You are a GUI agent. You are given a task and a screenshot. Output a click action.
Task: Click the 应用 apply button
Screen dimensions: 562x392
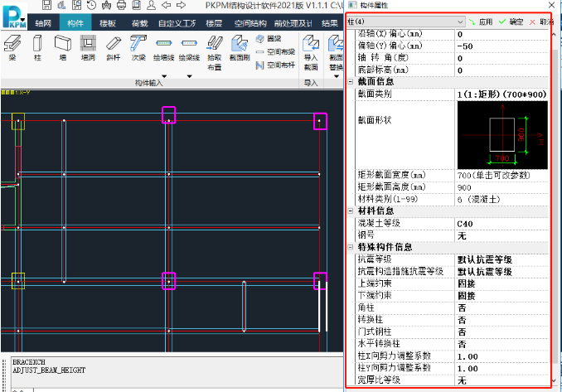tap(481, 22)
